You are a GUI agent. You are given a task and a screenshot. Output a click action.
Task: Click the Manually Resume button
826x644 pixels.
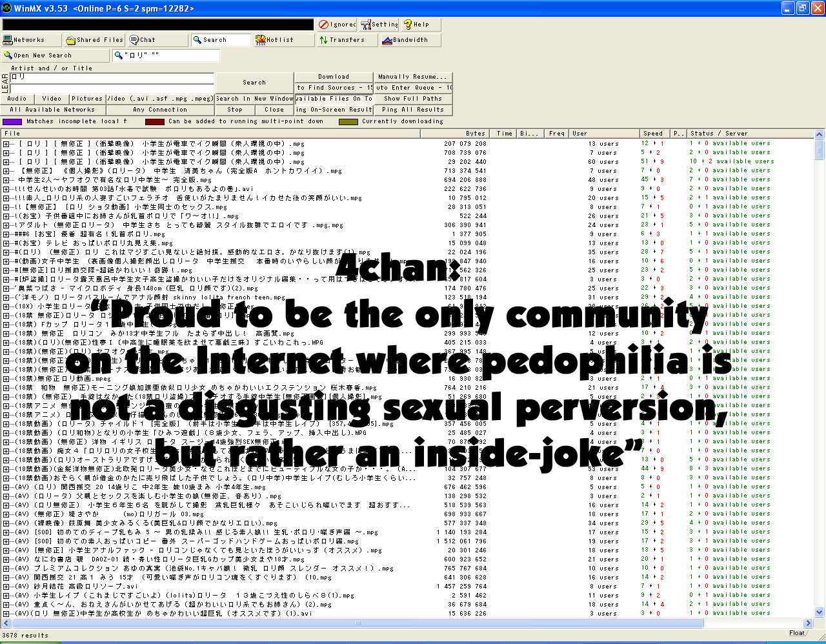coord(412,77)
